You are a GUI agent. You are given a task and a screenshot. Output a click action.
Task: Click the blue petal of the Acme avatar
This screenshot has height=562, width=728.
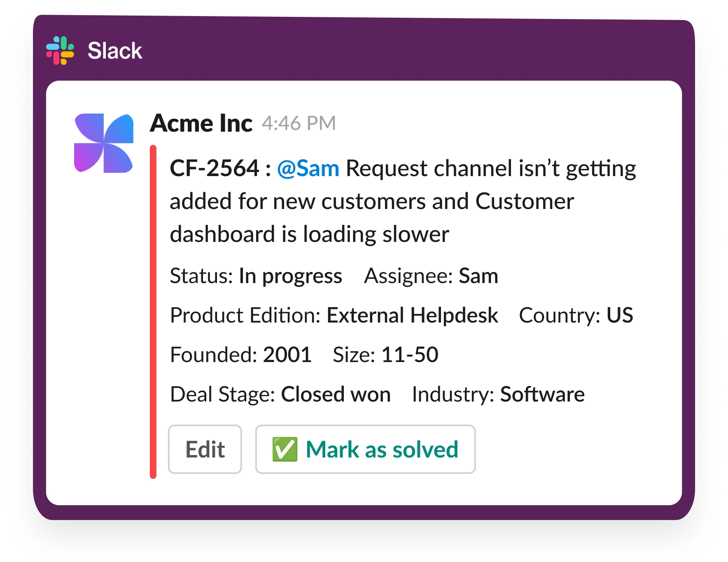click(x=119, y=128)
